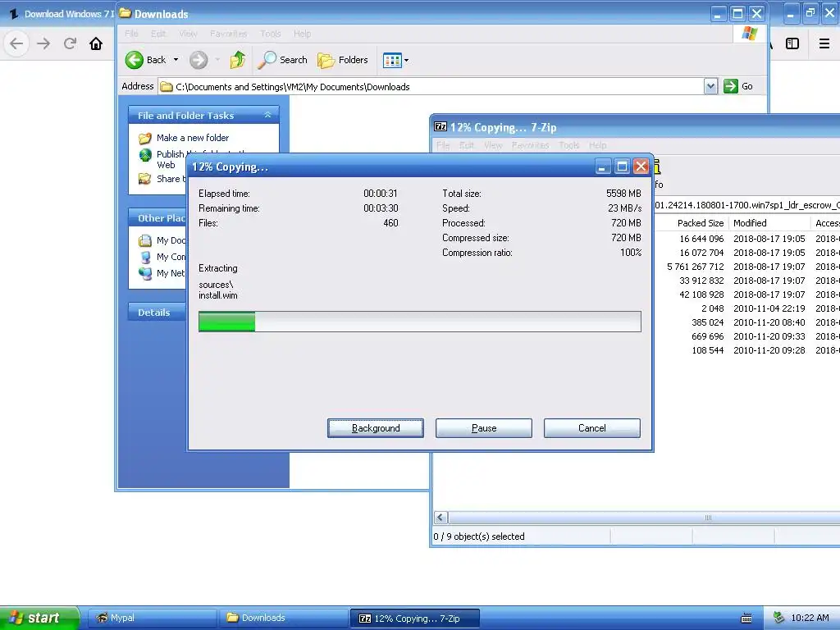Go up one folder level icon

[238, 60]
